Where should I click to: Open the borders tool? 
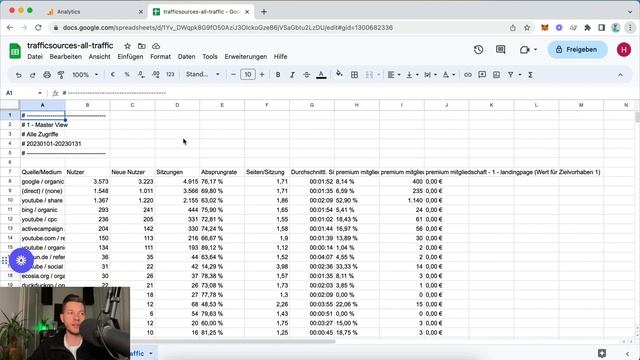coord(354,75)
